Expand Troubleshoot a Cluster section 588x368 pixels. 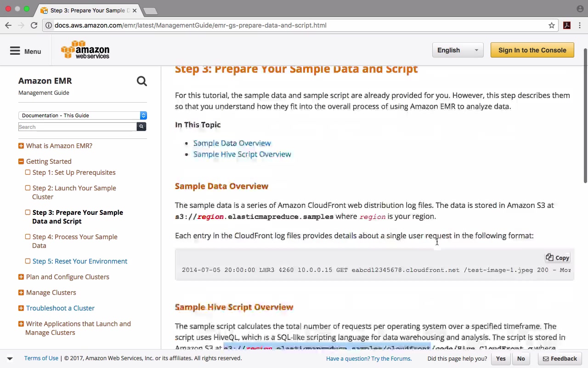[x=21, y=308]
